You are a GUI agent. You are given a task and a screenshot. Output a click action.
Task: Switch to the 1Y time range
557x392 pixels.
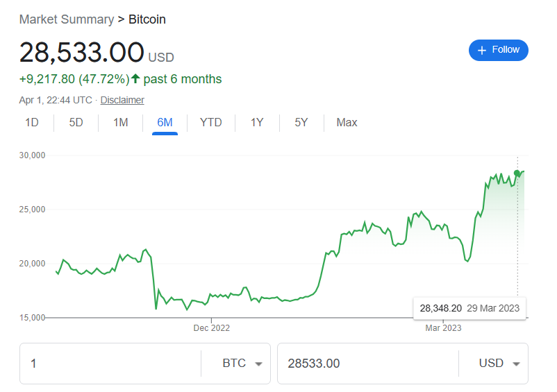[x=257, y=123]
